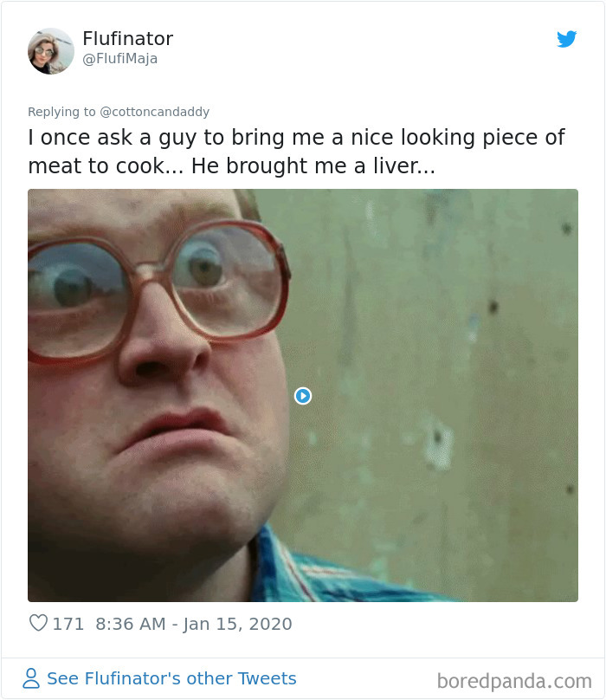The image size is (606, 700).
Task: Tap the bird icon to view on Twitter
Action: [568, 39]
